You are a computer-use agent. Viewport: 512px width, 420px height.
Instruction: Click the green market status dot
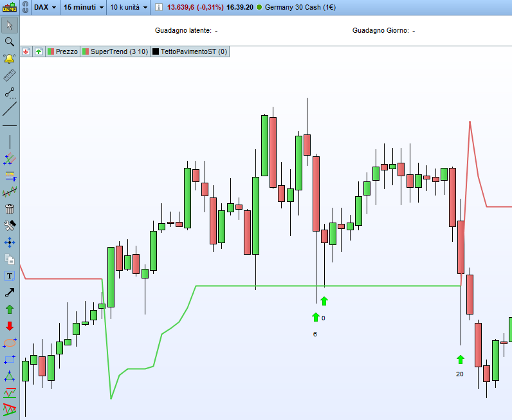[259, 7]
